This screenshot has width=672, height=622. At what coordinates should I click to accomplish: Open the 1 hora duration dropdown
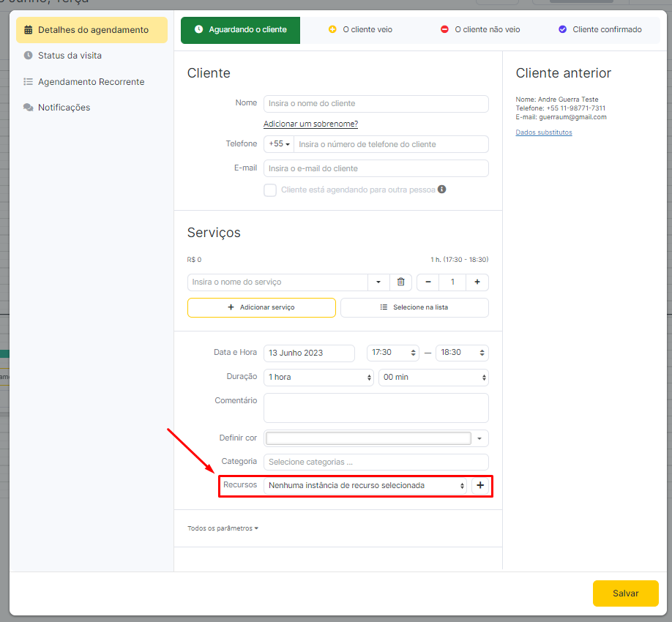click(318, 378)
